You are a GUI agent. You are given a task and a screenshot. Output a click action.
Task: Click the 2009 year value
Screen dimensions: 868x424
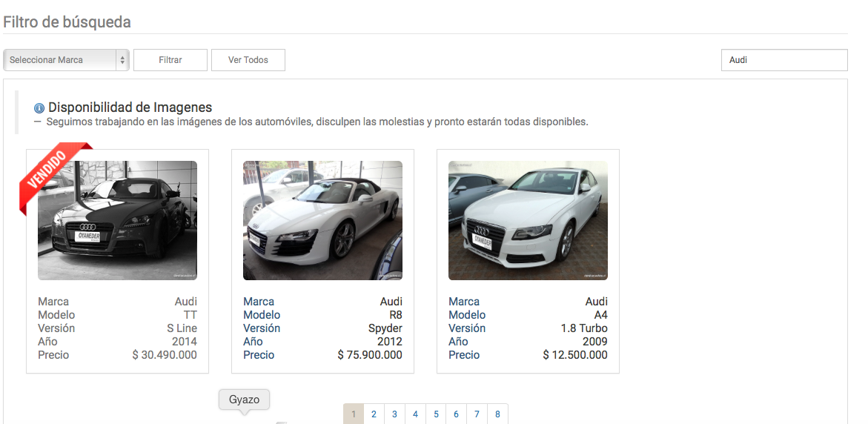595,342
